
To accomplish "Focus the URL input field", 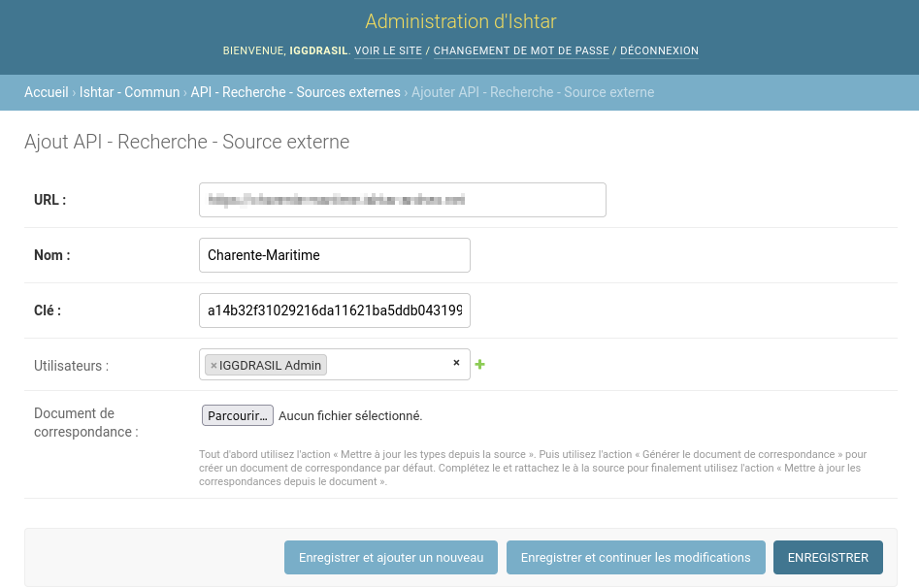I will coord(402,200).
